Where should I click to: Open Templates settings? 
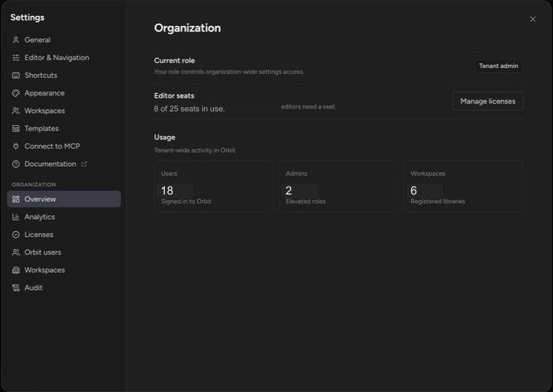[x=64, y=129]
